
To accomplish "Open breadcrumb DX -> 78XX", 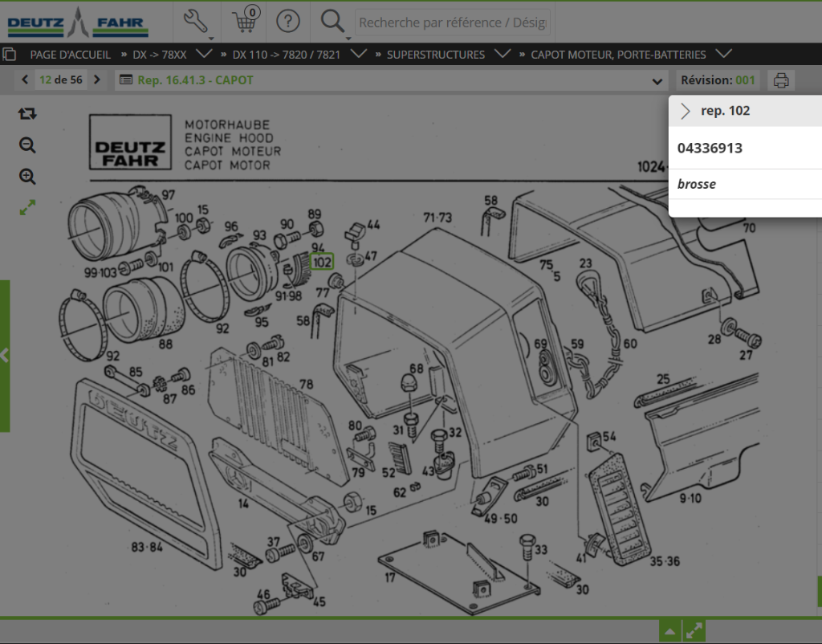I will click(x=160, y=55).
